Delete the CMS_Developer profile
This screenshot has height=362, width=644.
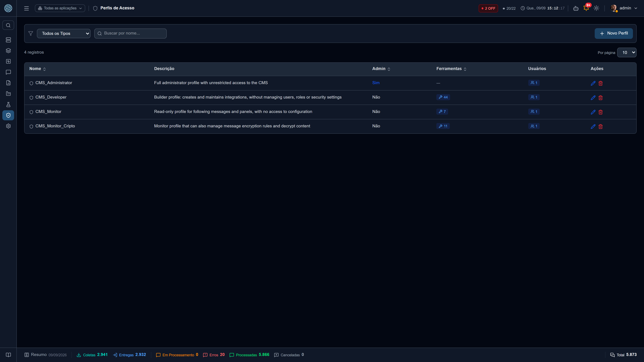(x=601, y=98)
